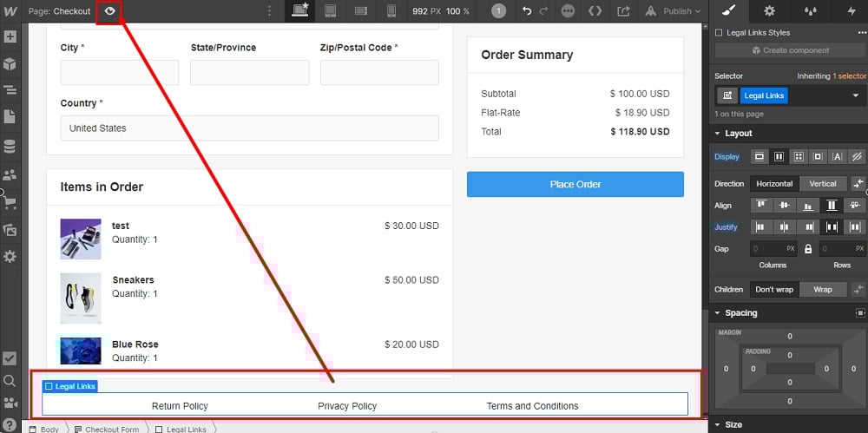Expand the Selector dropdown arrow
Image resolution: width=868 pixels, height=433 pixels.
[x=855, y=95]
